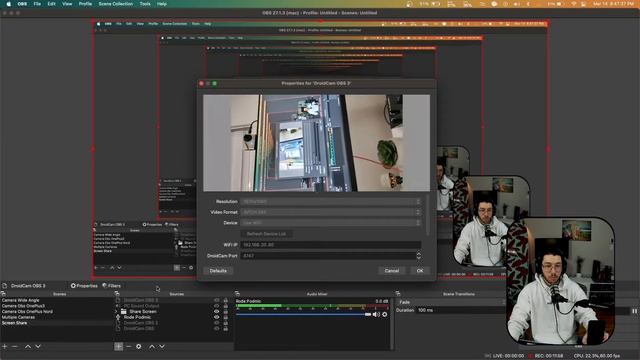640x360 pixels.
Task: Toggle visibility of top DroidCam OBS 3 source
Action: click(217, 300)
